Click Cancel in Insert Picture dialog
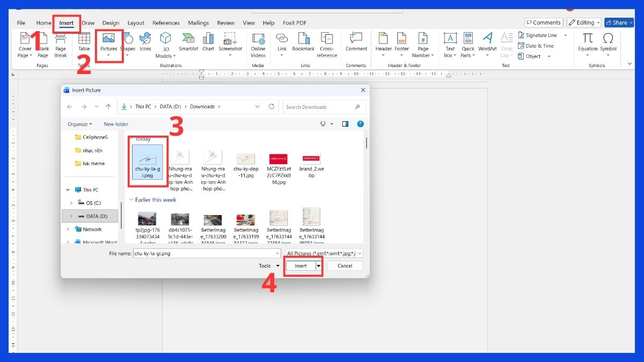644x362 pixels. 345,265
